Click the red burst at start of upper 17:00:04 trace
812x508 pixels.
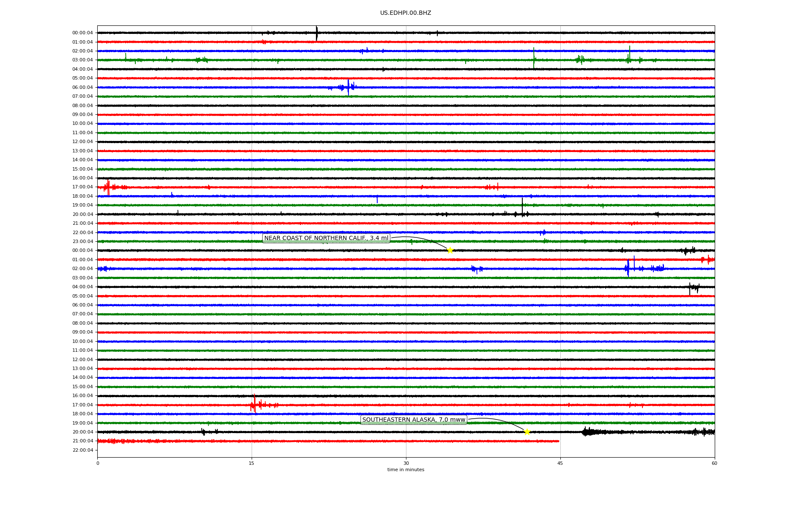(108, 187)
